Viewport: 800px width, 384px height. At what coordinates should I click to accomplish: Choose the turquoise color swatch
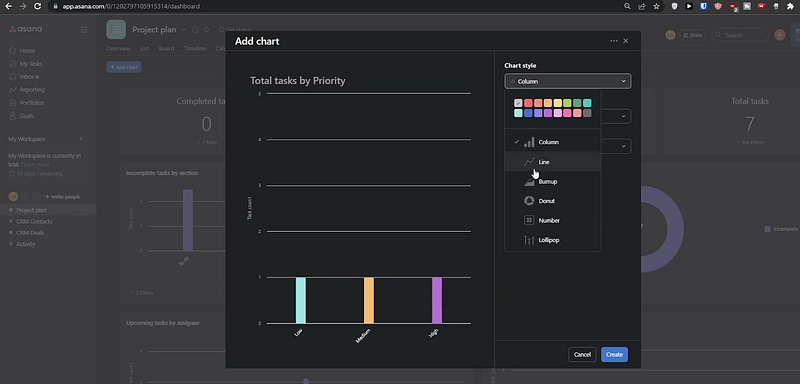point(587,103)
